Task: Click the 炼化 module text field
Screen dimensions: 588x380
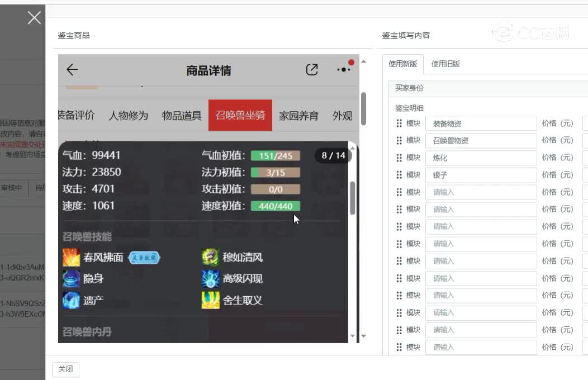Action: point(481,158)
